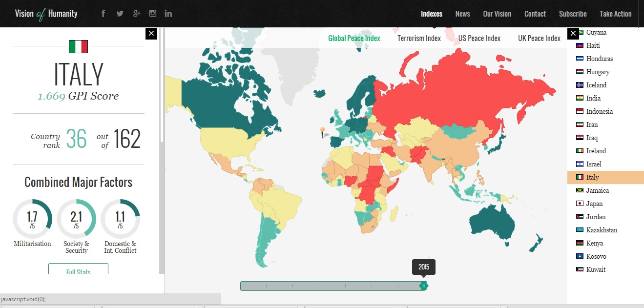Viewport: 644px width, 308px height.
Task: Close the country list panel
Action: point(573,33)
